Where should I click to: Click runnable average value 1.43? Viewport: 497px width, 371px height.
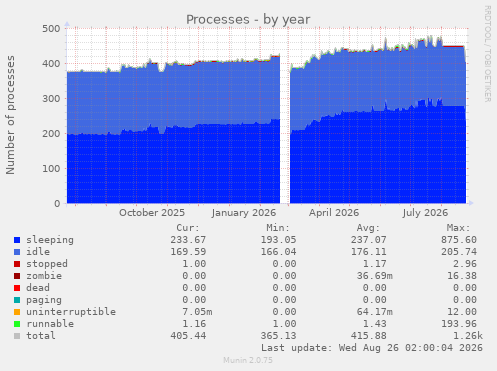click(x=374, y=324)
